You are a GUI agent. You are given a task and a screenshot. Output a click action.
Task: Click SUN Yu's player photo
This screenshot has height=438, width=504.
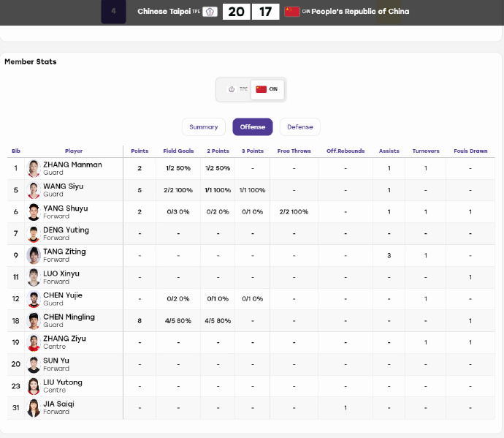pyautogui.click(x=34, y=364)
